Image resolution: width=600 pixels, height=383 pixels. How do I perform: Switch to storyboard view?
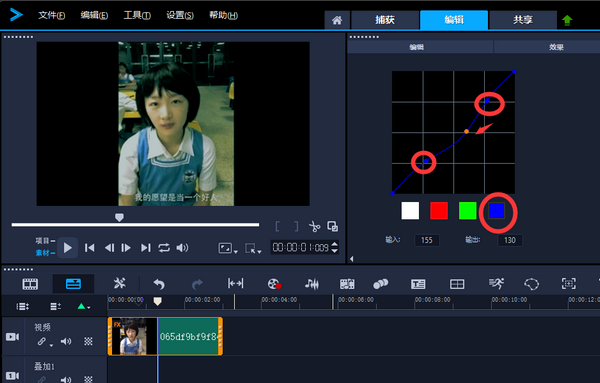[x=30, y=284]
